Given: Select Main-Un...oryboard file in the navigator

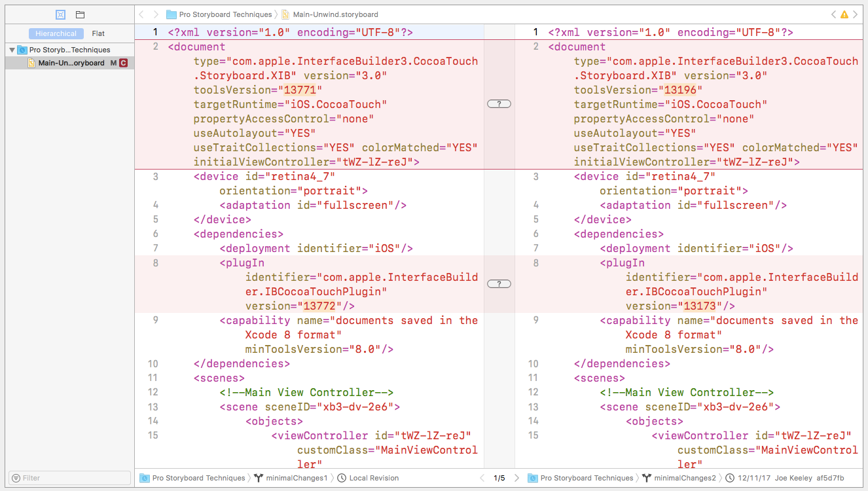Looking at the screenshot, I should [71, 63].
